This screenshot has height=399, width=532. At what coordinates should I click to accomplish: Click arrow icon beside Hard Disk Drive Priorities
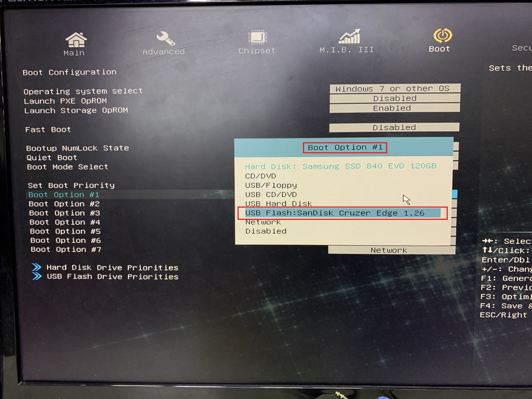pos(37,267)
